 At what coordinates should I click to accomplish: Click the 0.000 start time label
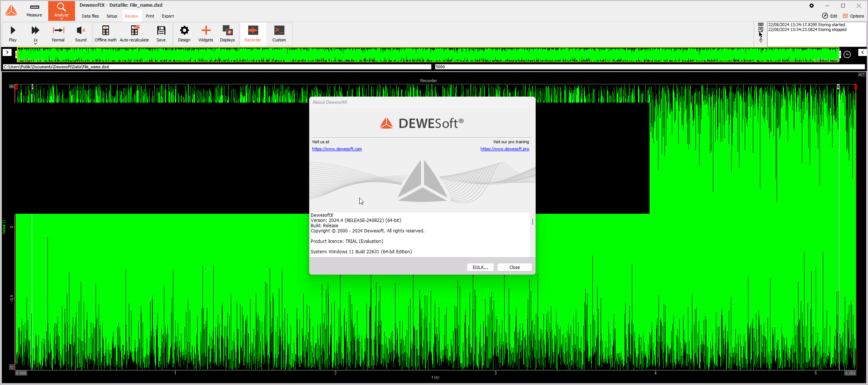point(21,373)
